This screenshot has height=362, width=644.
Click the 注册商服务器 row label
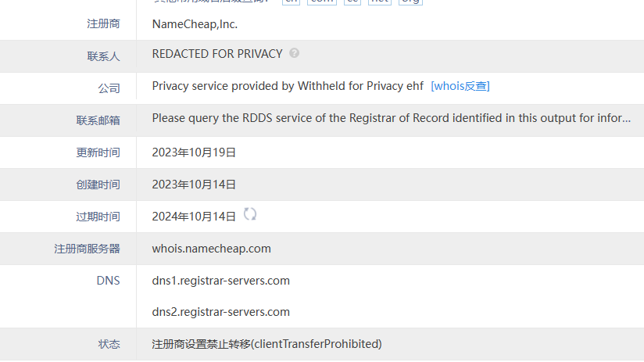[x=87, y=249]
